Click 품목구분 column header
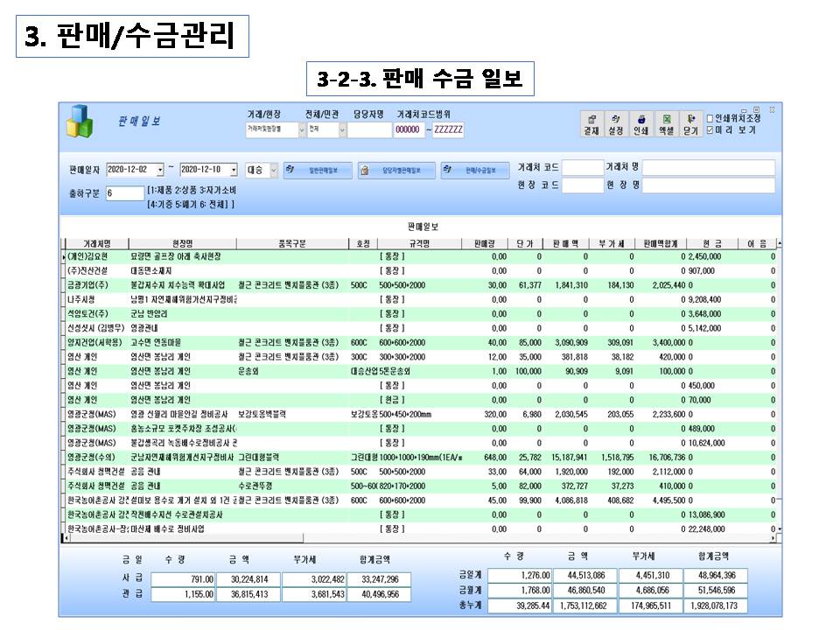This screenshot has width=840, height=630. point(292,244)
